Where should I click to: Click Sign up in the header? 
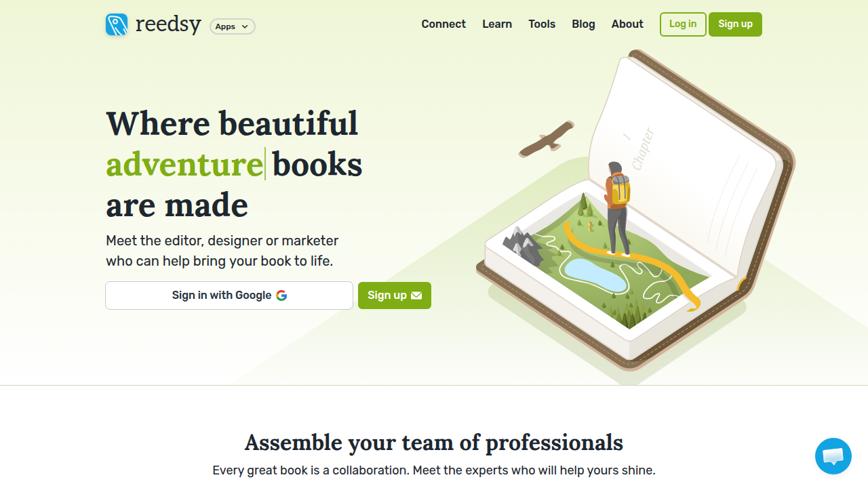[735, 24]
